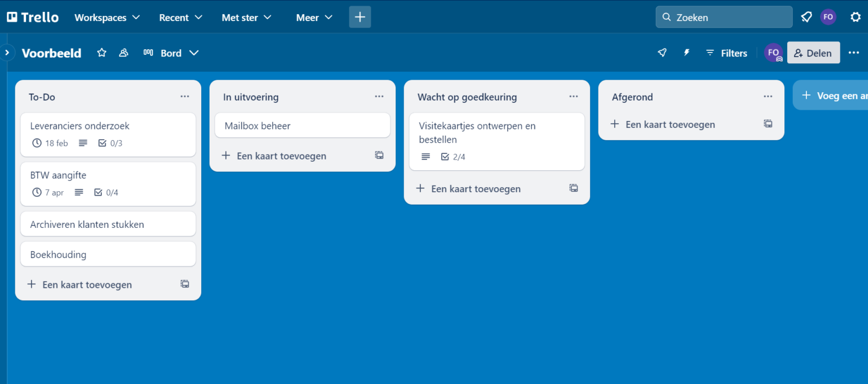Open the Bord view switcher dropdown
This screenshot has width=868, height=384.
click(x=171, y=53)
